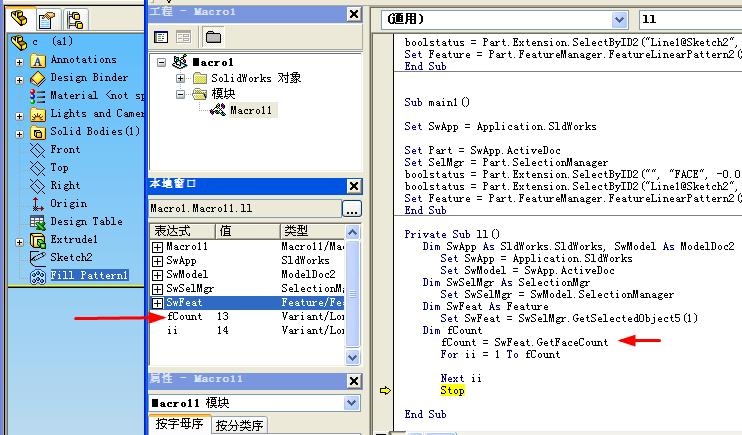Expand the Design Binder node
742x435 pixels.
click(x=19, y=80)
